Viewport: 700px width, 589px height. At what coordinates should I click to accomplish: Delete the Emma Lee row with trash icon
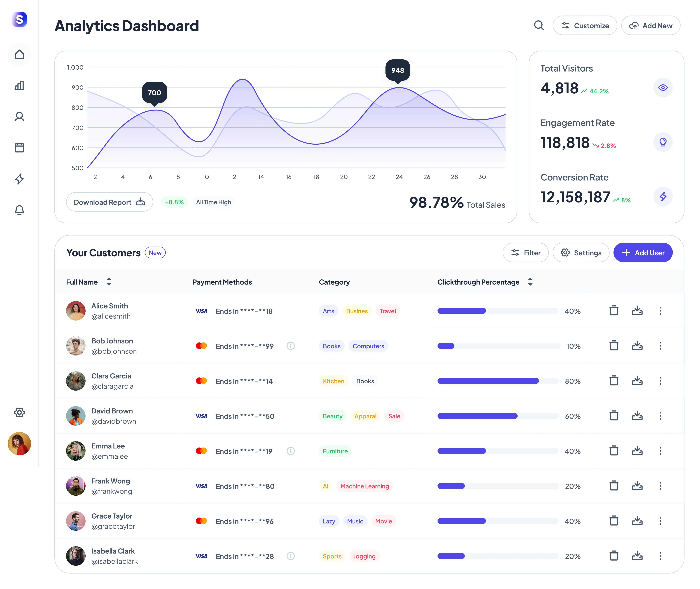point(614,451)
